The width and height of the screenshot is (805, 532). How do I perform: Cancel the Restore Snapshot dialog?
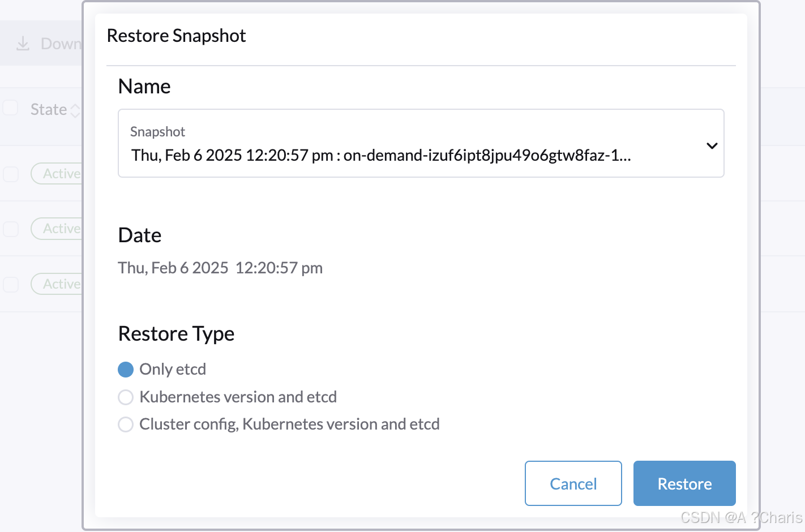573,483
